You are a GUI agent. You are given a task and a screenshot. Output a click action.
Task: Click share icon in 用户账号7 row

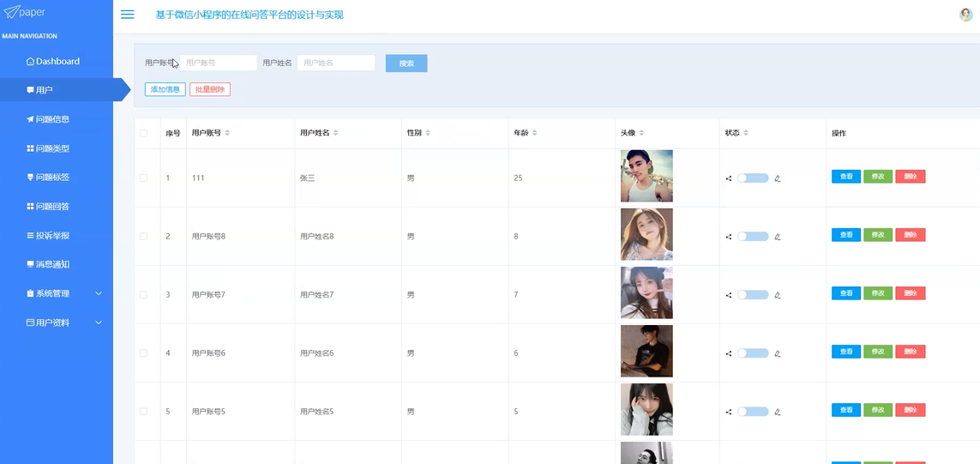[x=729, y=295]
